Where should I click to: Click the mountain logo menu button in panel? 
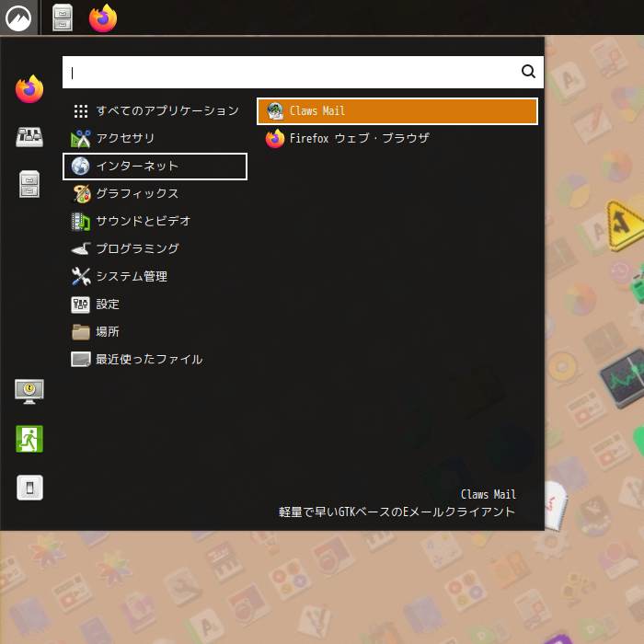18,17
